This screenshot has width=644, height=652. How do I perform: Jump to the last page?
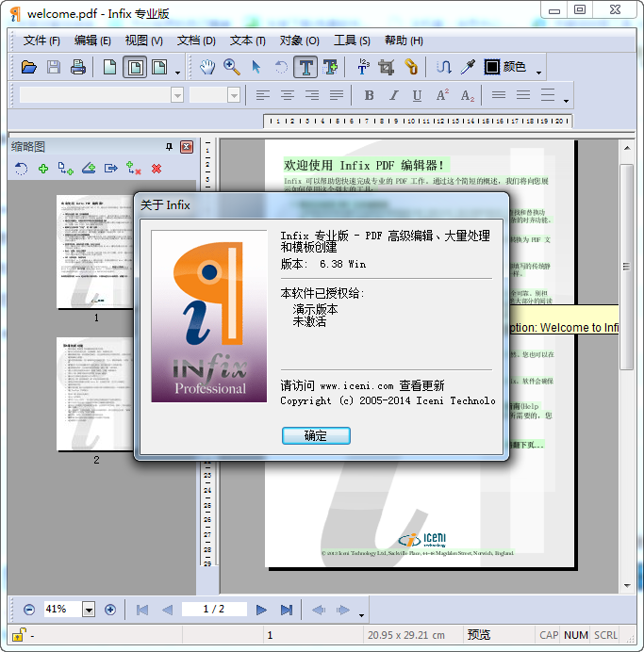tap(287, 610)
